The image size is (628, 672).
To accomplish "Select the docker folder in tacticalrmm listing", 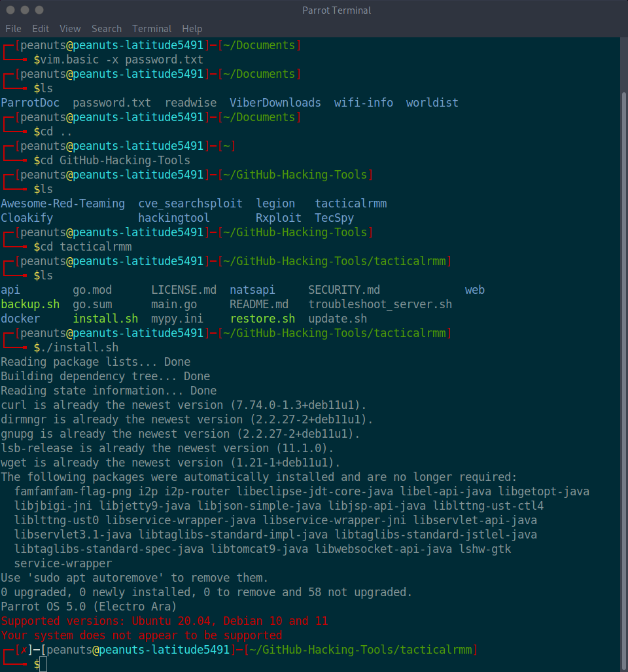I will pos(20,318).
